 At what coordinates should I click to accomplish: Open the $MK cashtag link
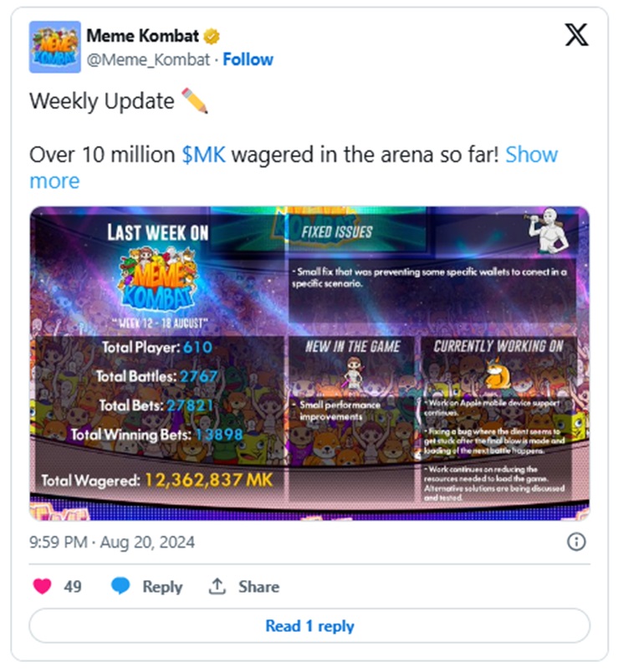[204, 155]
